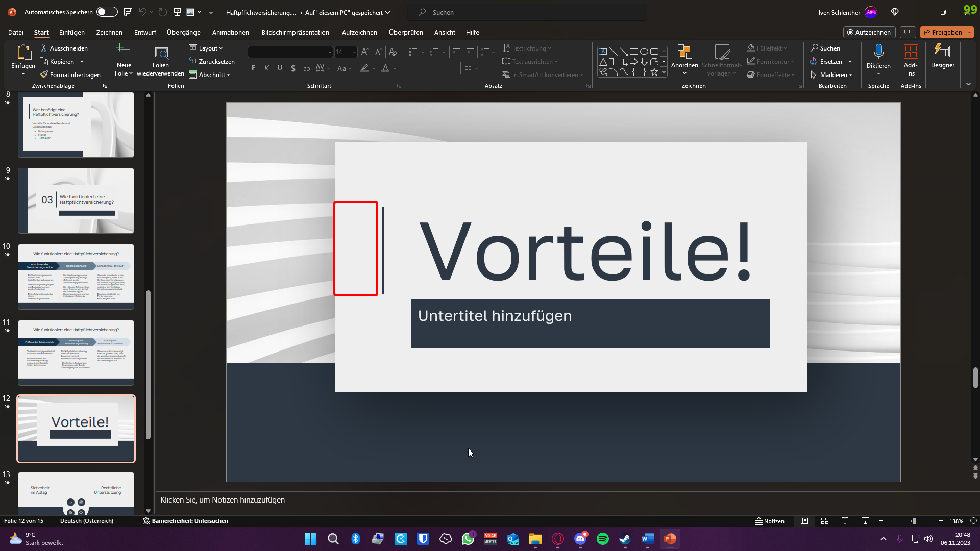
Task: Click the Designer icon in ribbon
Action: (x=942, y=56)
